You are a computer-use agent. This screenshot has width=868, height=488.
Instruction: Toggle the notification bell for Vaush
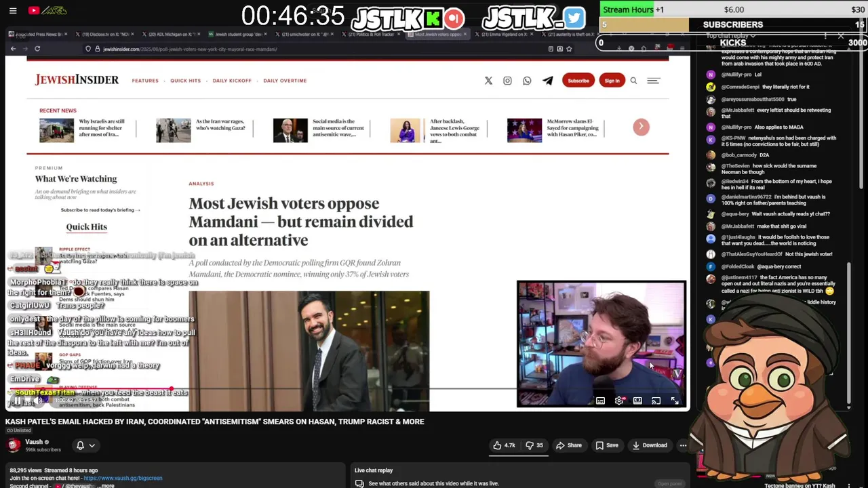point(80,445)
